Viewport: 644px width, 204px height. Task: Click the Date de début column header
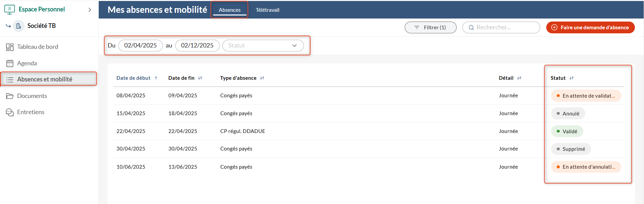(133, 78)
